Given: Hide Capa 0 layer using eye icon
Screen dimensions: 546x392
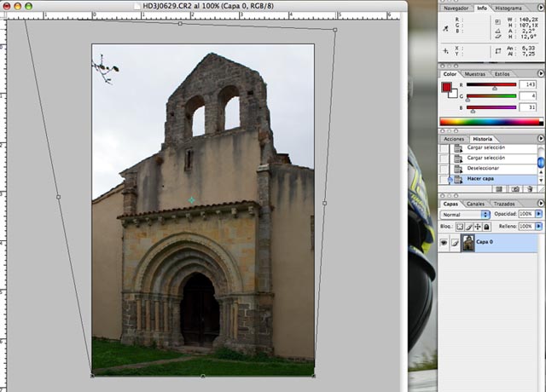Looking at the screenshot, I should [x=444, y=244].
